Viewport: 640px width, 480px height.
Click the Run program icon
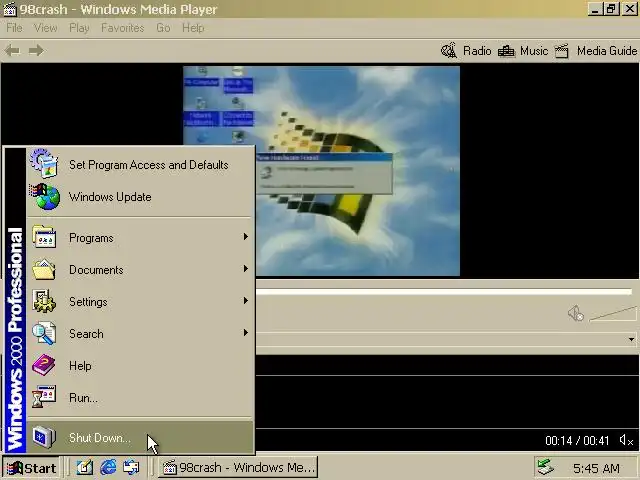tap(44, 397)
